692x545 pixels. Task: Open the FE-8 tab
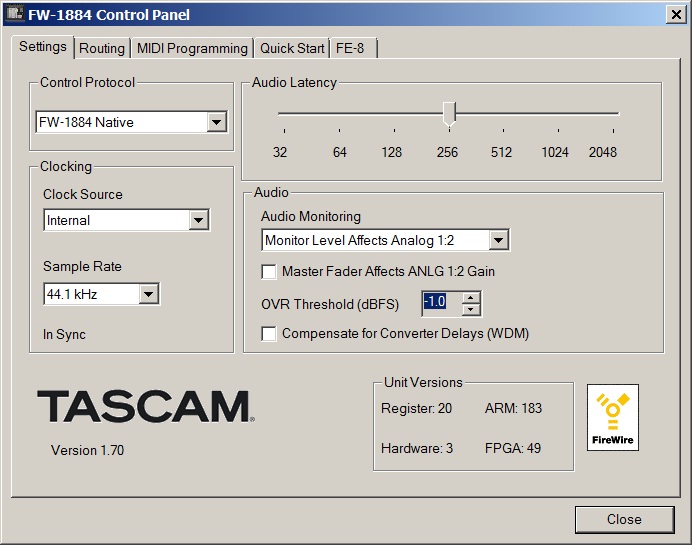coord(353,48)
